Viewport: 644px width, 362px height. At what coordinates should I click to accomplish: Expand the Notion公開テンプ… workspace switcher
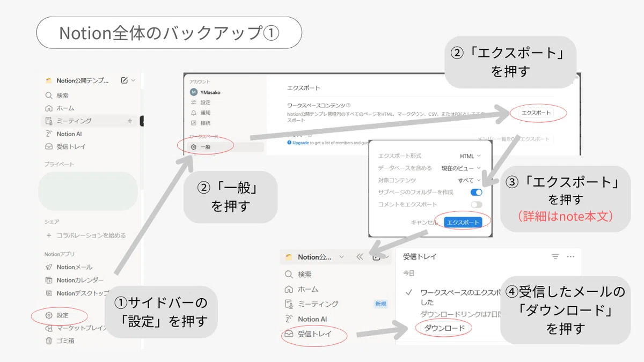78,80
